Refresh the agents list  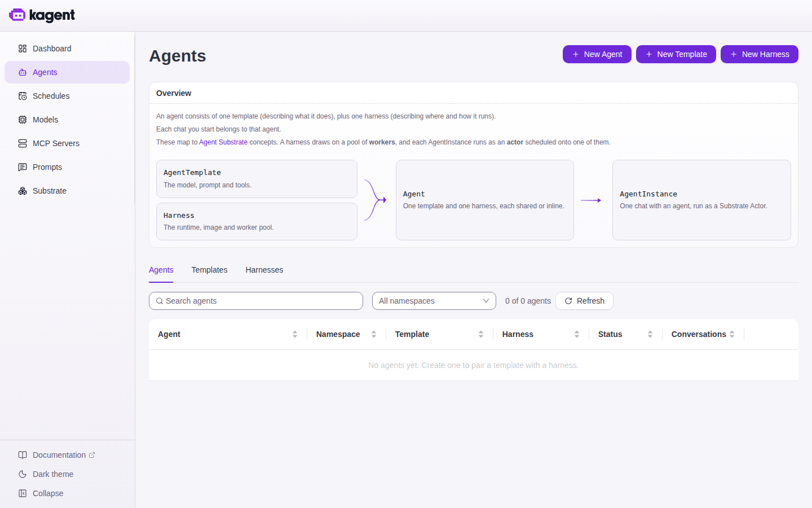tap(584, 301)
